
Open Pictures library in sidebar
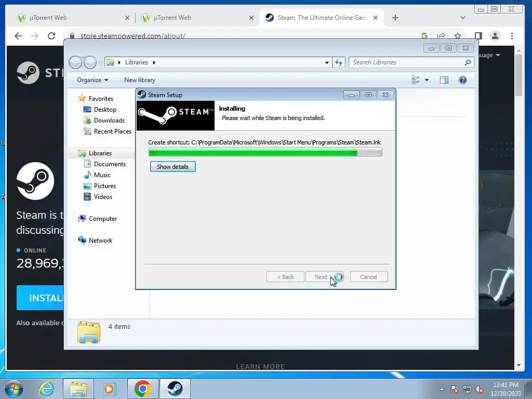105,186
